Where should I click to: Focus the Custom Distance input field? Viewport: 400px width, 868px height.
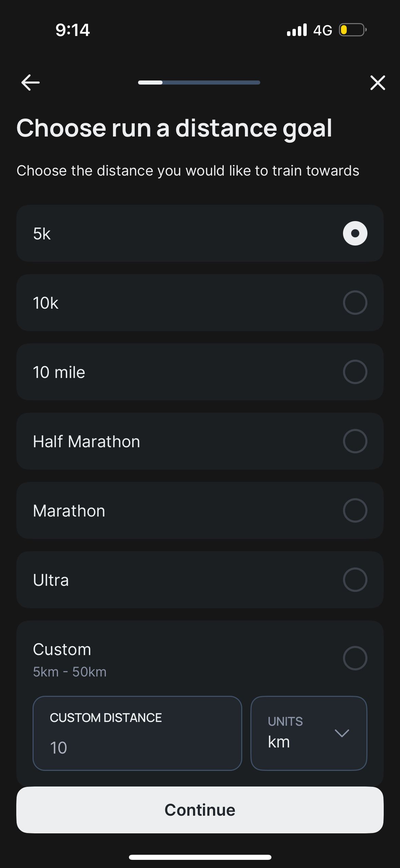click(x=137, y=733)
